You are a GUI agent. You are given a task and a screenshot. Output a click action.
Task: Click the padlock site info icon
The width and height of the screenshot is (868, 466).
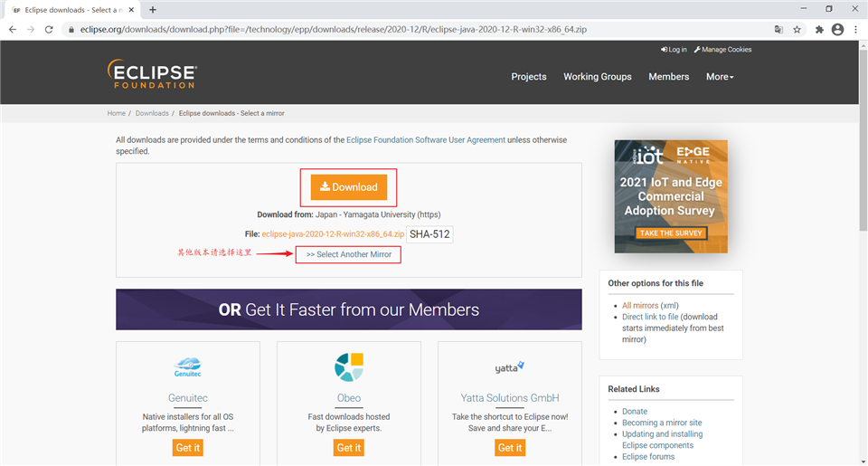click(x=71, y=29)
